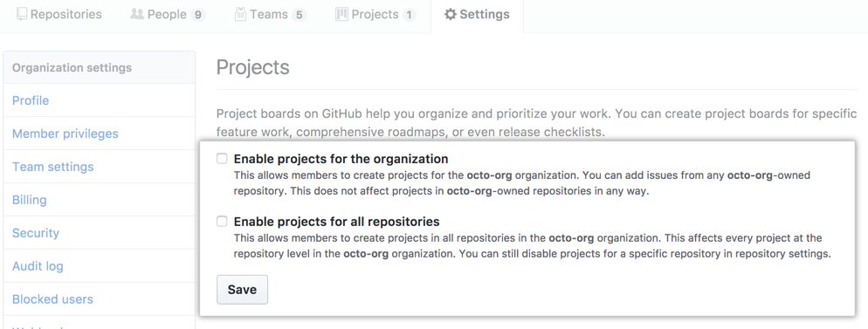Screen dimensions: 868x329
Task: Click the Projects page heading
Action: (253, 68)
